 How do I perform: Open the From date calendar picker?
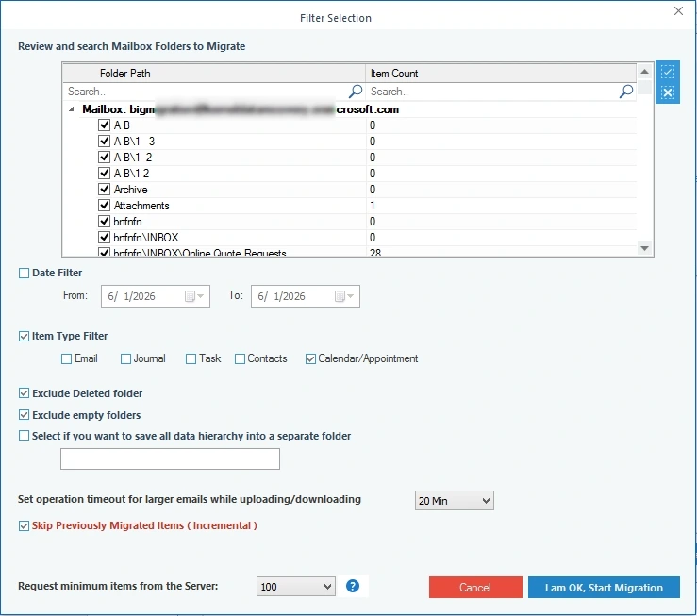pyautogui.click(x=194, y=296)
